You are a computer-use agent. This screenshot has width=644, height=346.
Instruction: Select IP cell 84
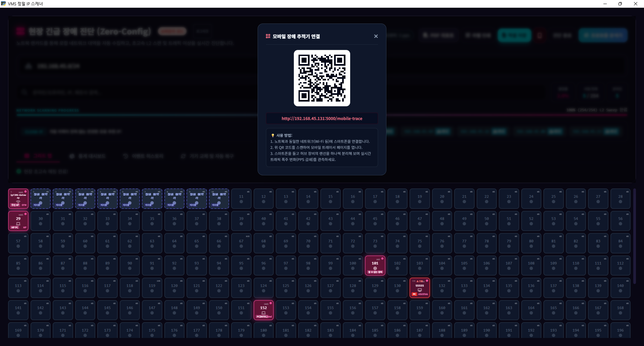621,243
